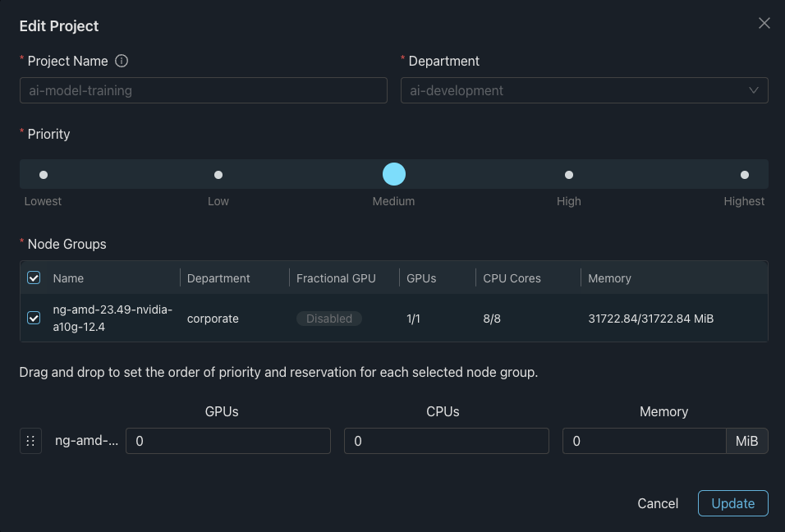
Task: Click the Department dropdown chevron arrow
Action: tap(753, 90)
